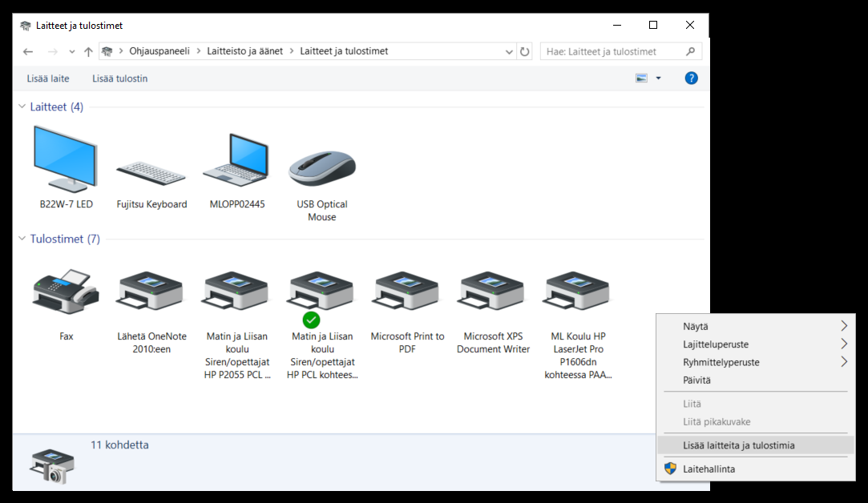Choose Lisää laitteita ja tulostimia

756,445
